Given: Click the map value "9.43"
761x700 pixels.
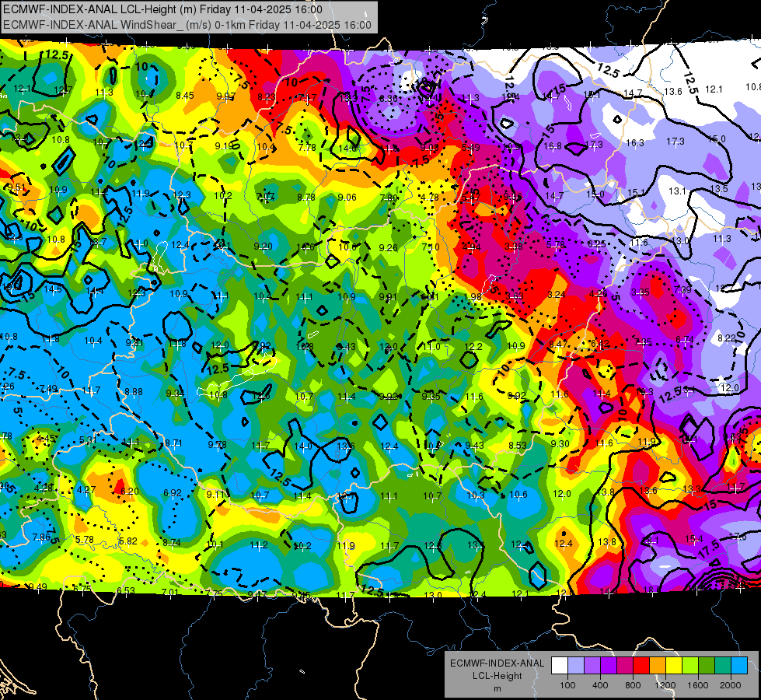Looking at the screenshot, I should (x=475, y=446).
